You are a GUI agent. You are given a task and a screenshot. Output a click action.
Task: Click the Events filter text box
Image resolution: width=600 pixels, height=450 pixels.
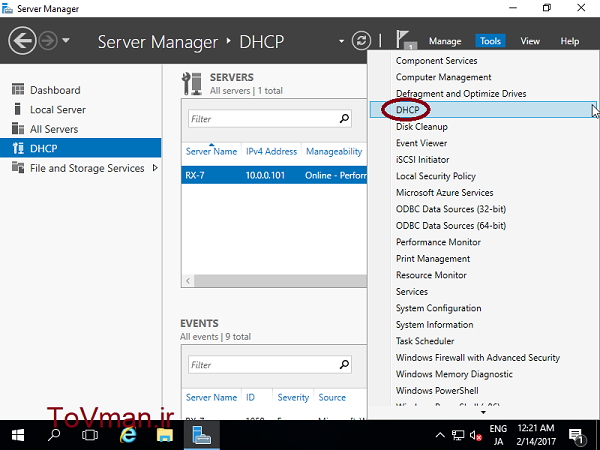click(264, 365)
